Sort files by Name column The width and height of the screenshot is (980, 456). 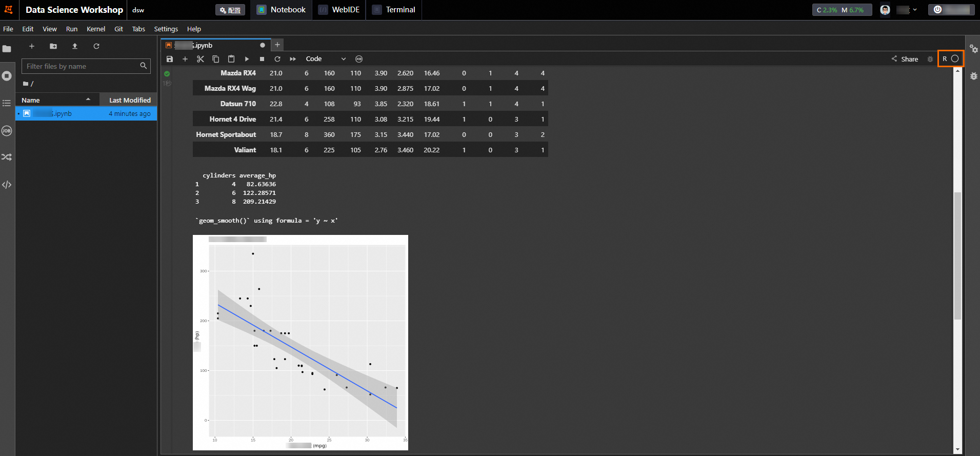[x=57, y=100]
